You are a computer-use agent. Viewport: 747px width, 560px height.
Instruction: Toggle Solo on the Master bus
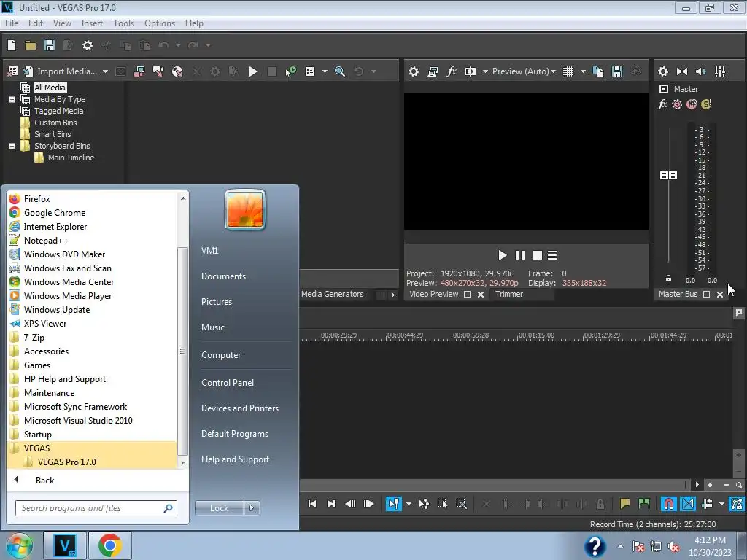706,104
